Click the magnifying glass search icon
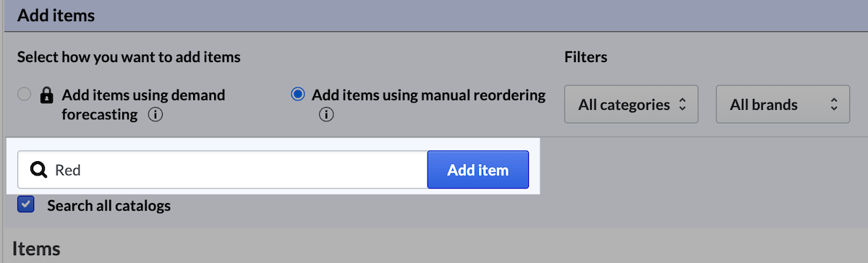 (38, 170)
